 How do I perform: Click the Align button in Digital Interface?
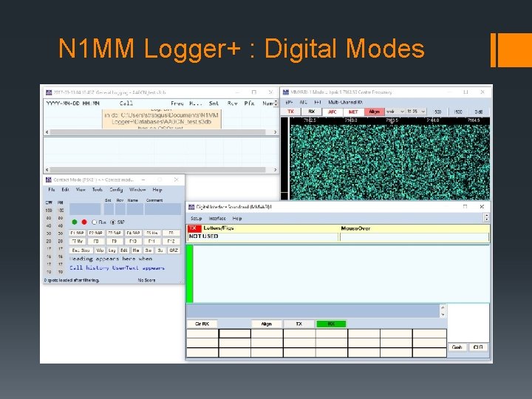(266, 324)
